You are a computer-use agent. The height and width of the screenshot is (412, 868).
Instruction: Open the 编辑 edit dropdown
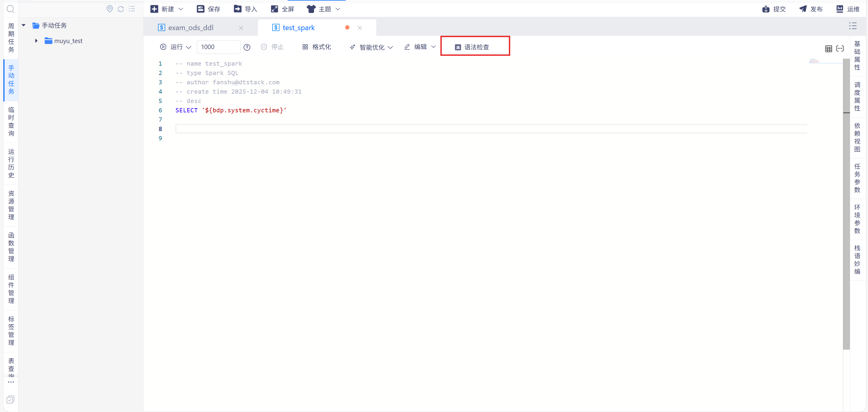coord(420,47)
